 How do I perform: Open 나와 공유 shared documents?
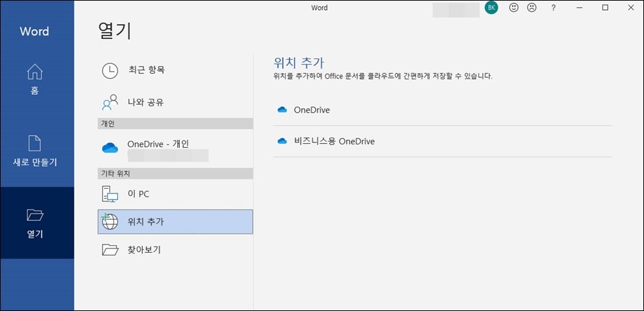(175, 102)
